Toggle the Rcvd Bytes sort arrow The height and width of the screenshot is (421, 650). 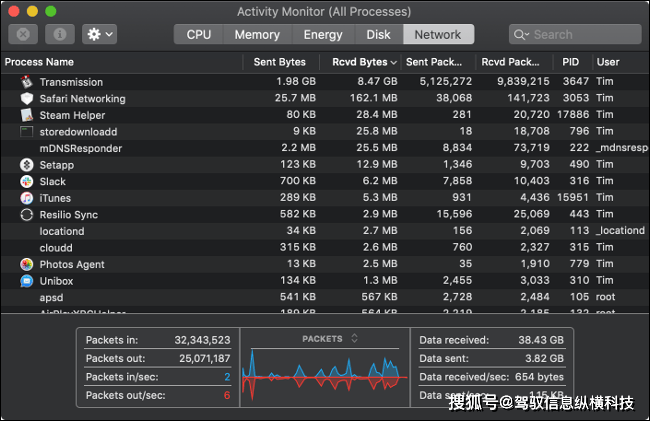393,63
